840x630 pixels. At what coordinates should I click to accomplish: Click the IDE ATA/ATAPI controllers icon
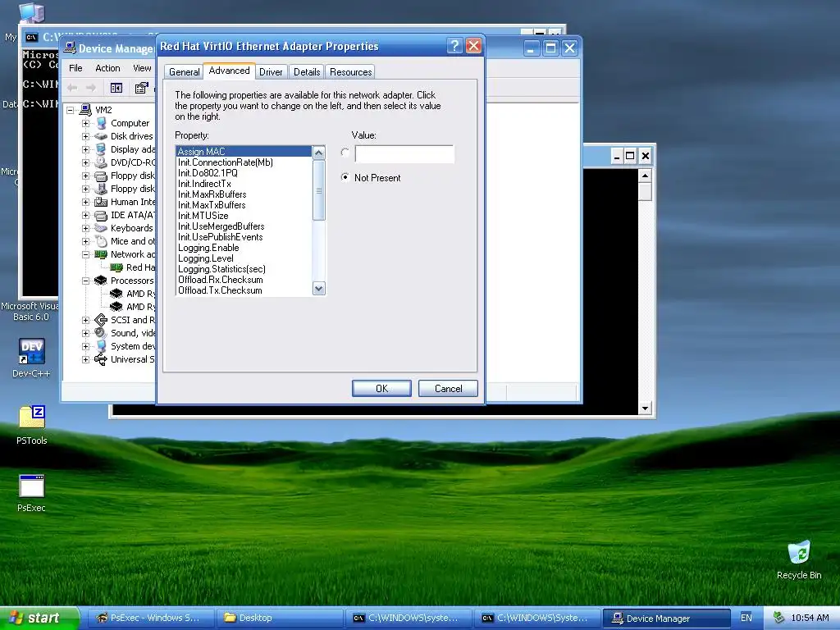pos(101,216)
